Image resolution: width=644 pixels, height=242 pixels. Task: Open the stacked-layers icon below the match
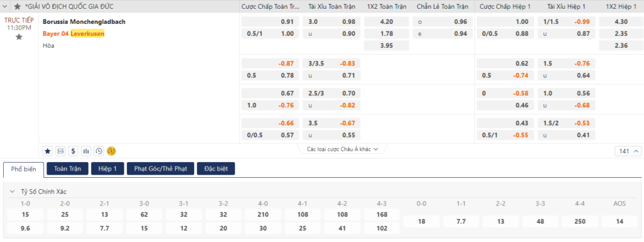60,151
